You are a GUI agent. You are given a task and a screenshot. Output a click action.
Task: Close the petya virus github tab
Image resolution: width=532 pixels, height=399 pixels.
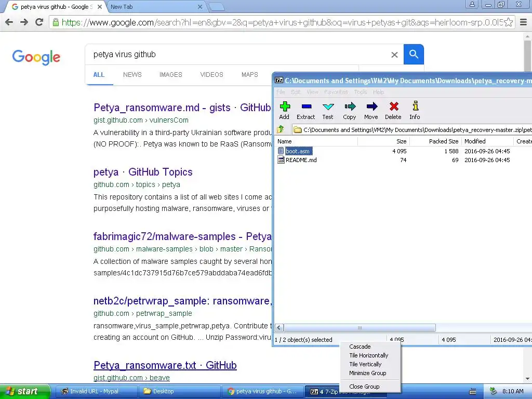tap(100, 7)
